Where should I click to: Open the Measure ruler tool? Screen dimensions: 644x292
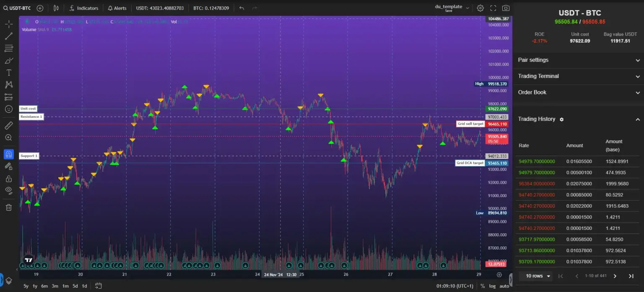pos(9,125)
